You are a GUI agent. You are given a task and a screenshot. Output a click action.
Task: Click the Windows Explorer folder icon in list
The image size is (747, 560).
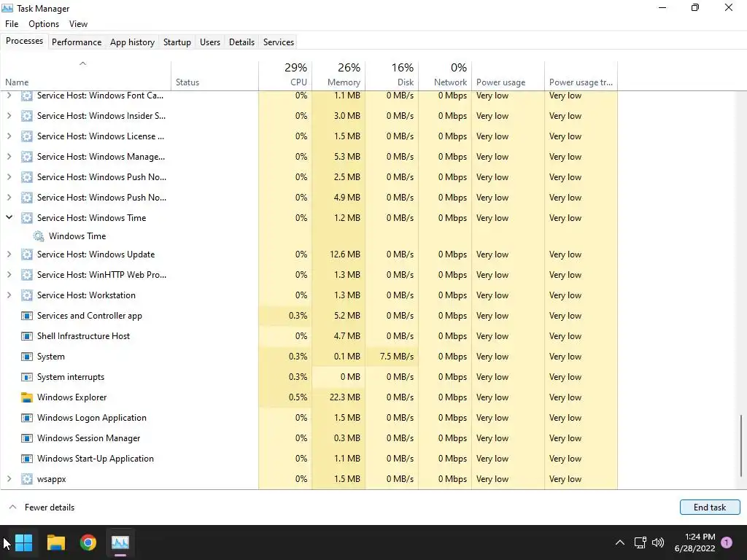[27, 397]
